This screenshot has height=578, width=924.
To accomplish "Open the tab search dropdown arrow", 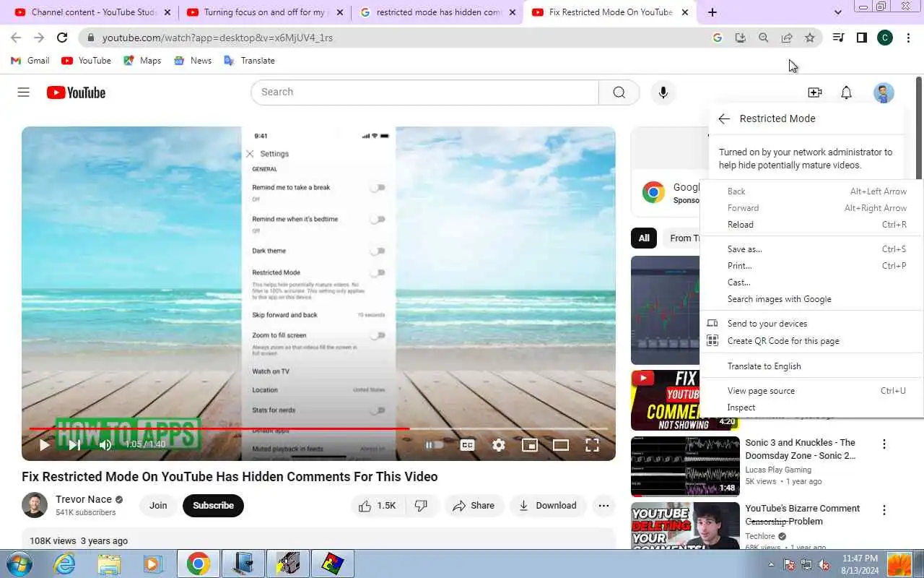I will click(837, 12).
